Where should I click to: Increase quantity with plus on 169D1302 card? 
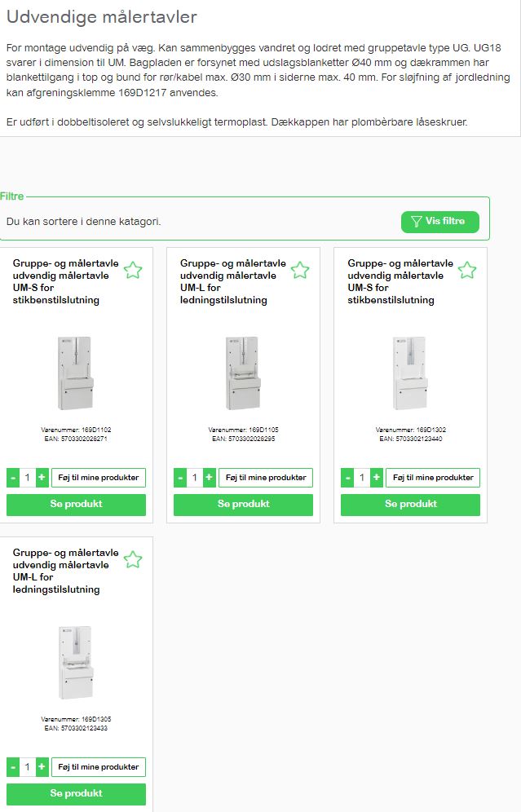click(377, 478)
